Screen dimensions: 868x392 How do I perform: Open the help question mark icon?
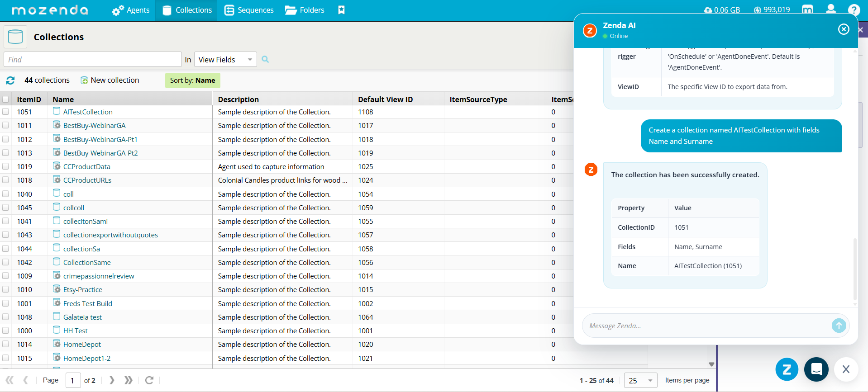[854, 10]
